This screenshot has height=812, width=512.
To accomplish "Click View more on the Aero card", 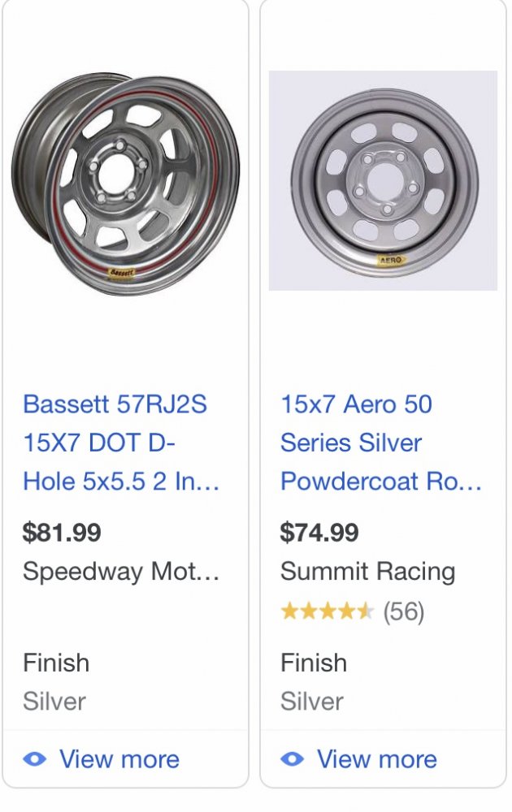I will [377, 759].
